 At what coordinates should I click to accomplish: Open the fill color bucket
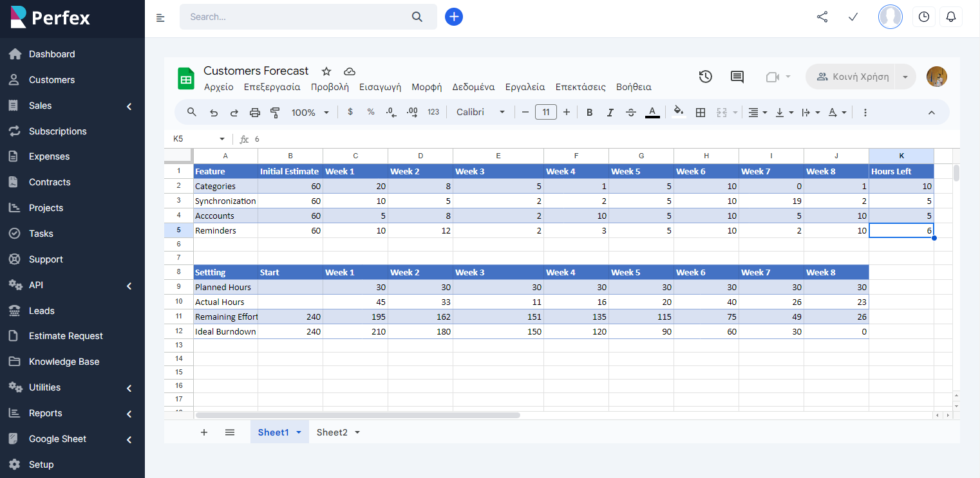tap(679, 113)
